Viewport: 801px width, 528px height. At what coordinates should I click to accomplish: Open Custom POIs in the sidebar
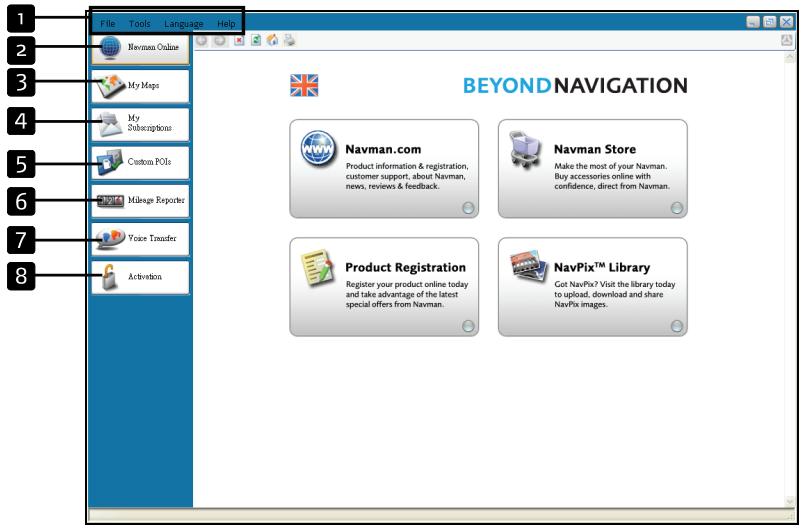(140, 162)
